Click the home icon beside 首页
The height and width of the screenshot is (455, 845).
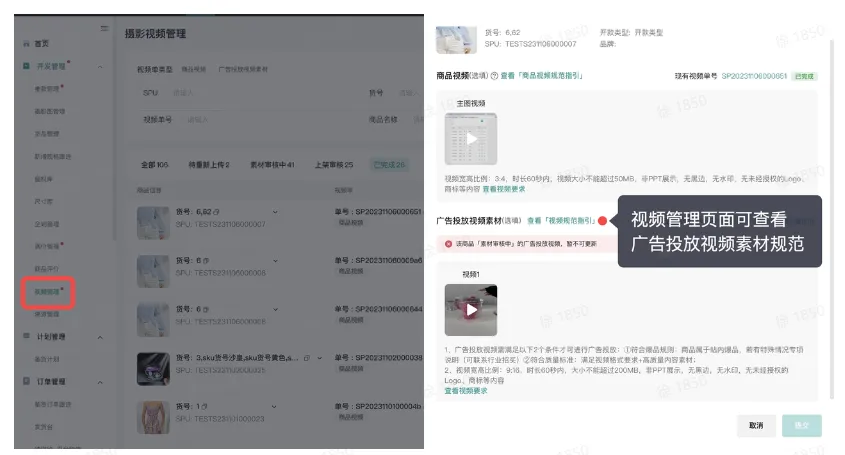(26, 44)
